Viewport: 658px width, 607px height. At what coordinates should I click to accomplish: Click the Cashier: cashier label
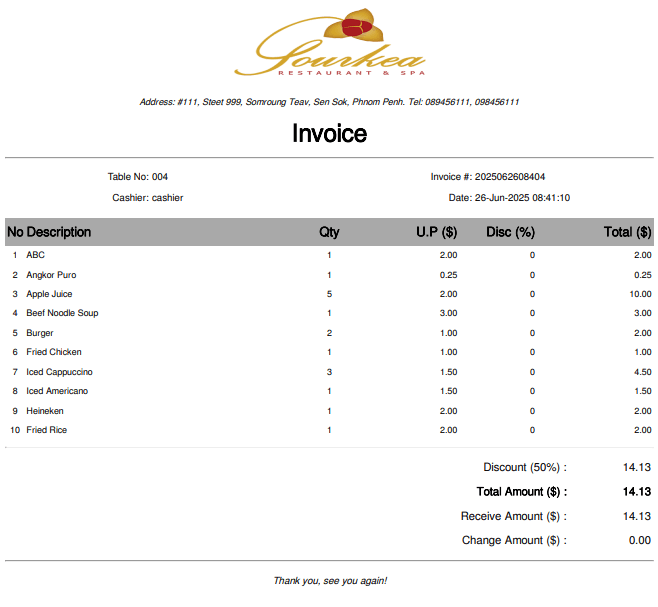pyautogui.click(x=148, y=198)
